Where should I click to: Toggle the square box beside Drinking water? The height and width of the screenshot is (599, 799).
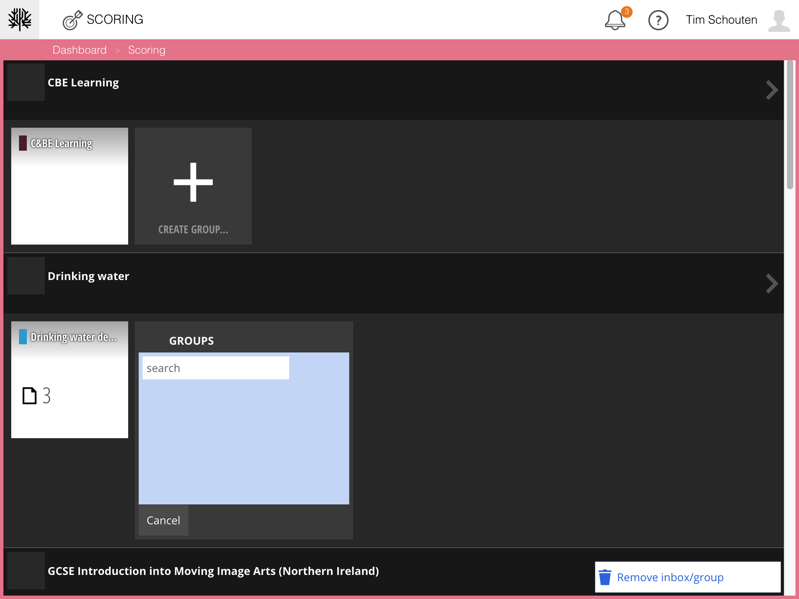coord(26,276)
